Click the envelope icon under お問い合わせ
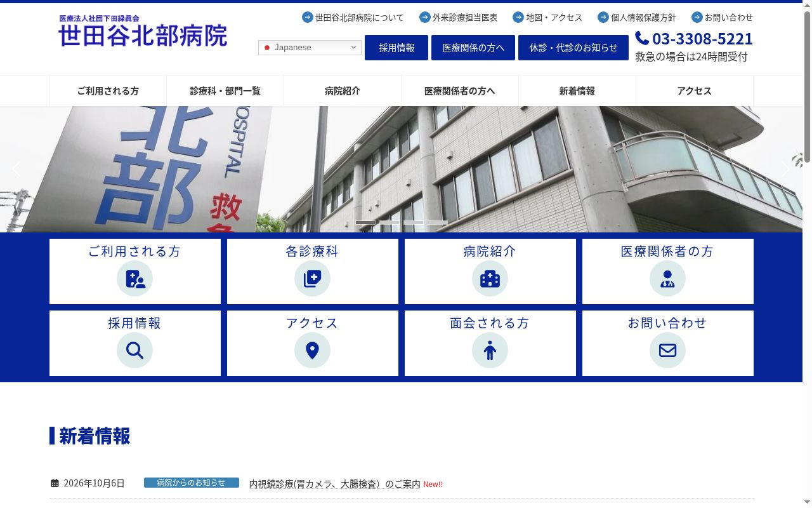 click(668, 351)
